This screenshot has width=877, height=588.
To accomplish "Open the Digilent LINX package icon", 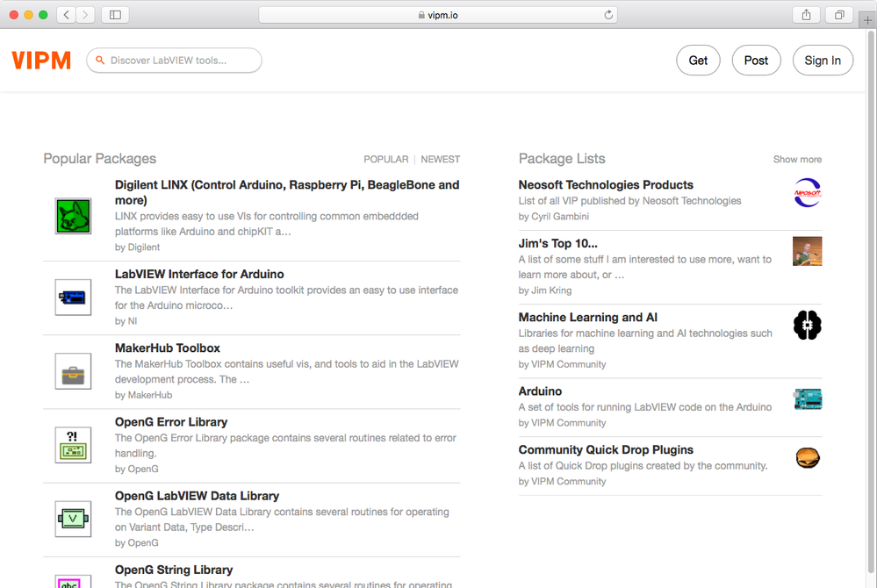I will pos(73,216).
